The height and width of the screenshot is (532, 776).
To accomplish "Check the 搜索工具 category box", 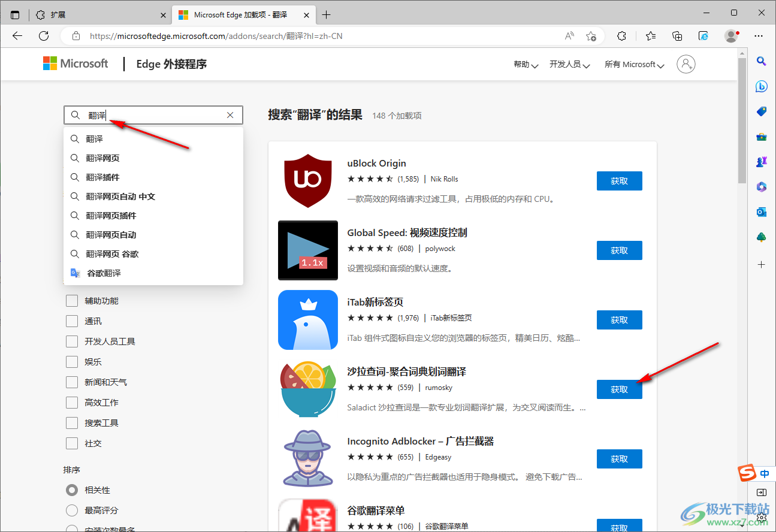I will (x=72, y=423).
